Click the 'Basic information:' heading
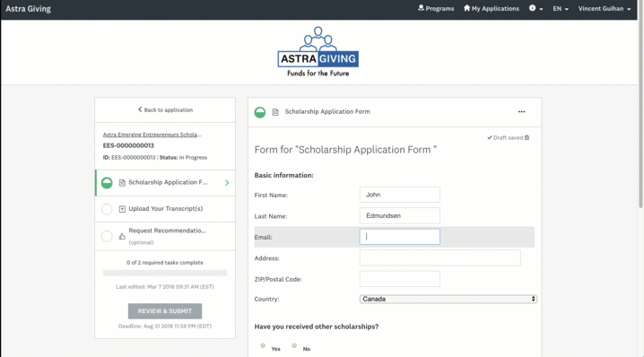 point(283,176)
